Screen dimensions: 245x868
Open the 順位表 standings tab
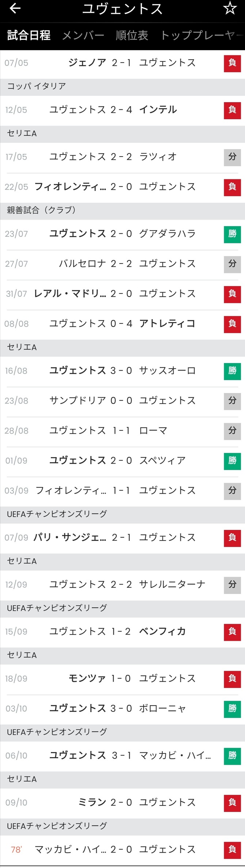[131, 35]
